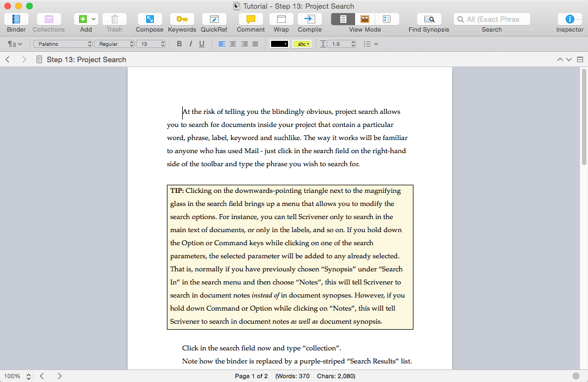Click inside the project Search field

coord(491,19)
